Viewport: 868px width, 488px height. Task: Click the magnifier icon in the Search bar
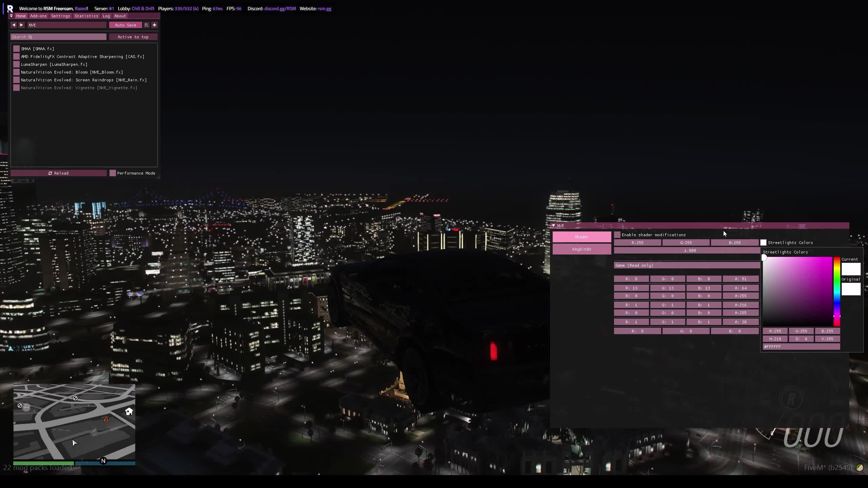click(x=30, y=37)
